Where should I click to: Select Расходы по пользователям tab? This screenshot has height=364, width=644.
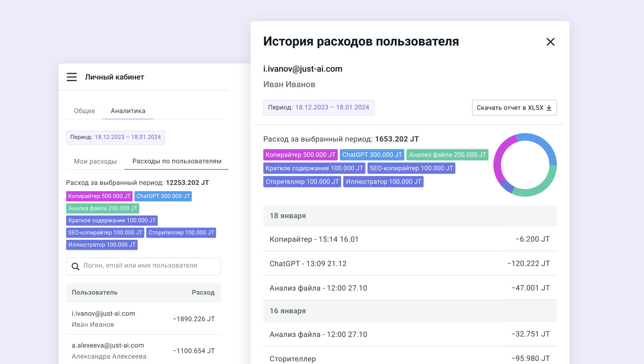click(x=177, y=161)
